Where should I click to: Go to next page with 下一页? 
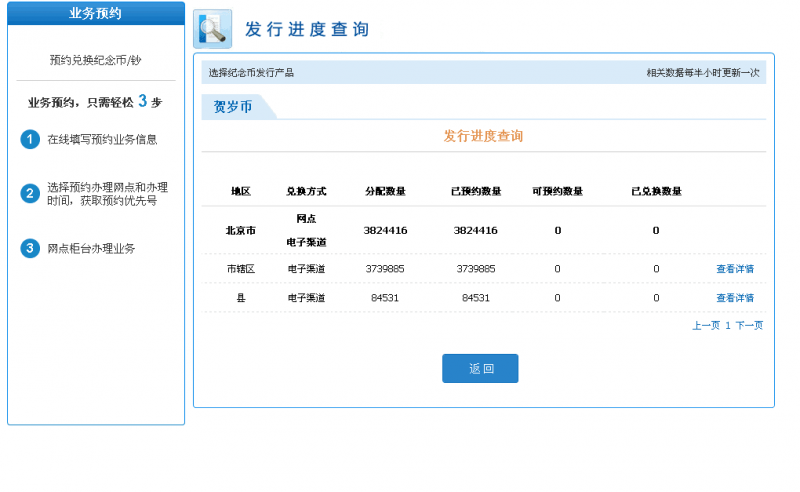tap(749, 325)
